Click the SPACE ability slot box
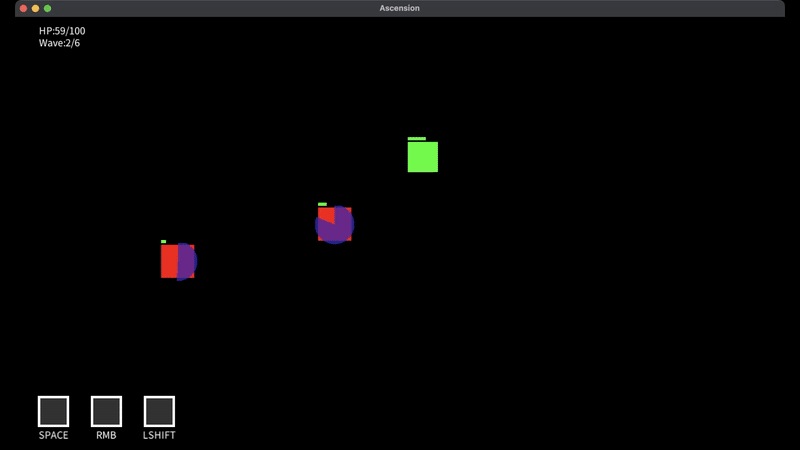Viewport: 800px width, 450px height. click(x=53, y=411)
